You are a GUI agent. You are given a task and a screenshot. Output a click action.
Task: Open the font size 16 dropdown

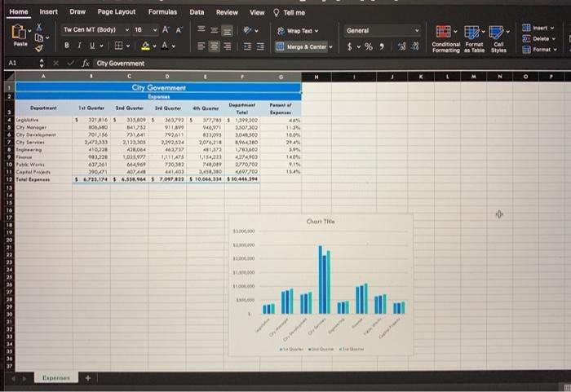[155, 30]
